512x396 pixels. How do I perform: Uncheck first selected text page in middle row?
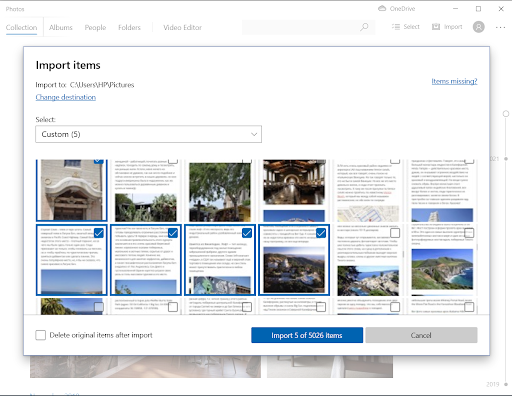click(x=99, y=233)
